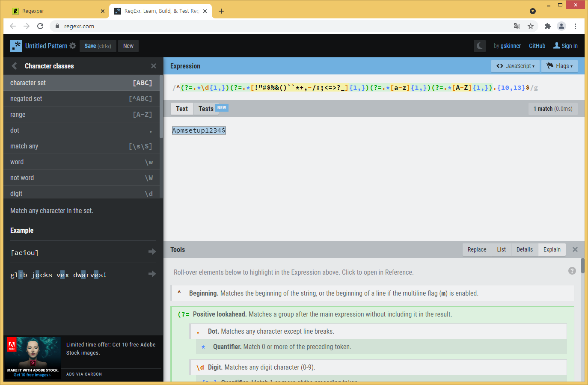Open the translate page icon
Image resolution: width=588 pixels, height=385 pixels.
click(x=517, y=26)
